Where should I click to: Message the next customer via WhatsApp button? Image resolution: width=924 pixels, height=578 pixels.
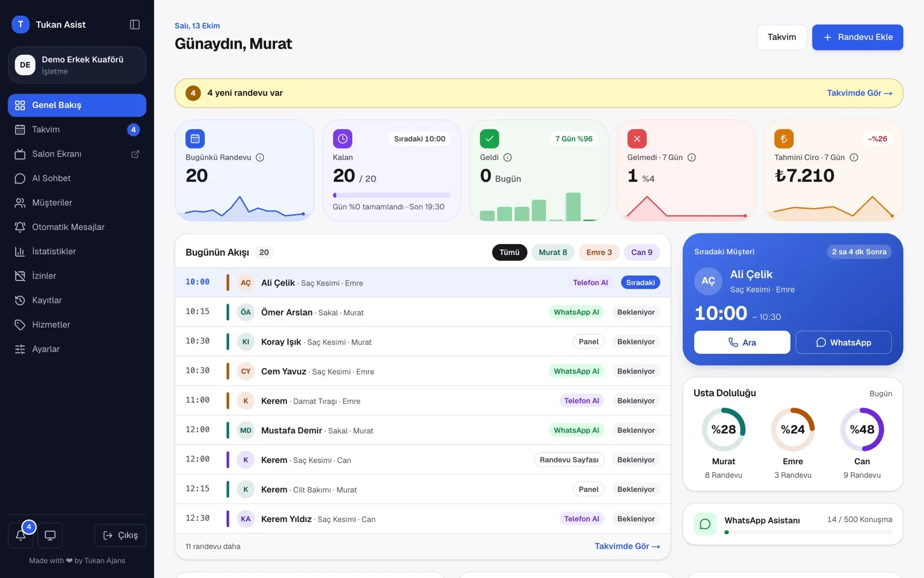click(844, 342)
